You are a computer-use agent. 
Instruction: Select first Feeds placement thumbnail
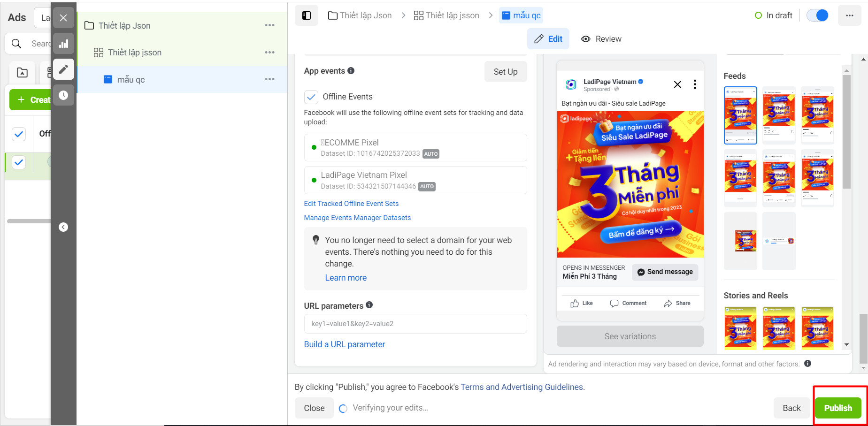[740, 115]
